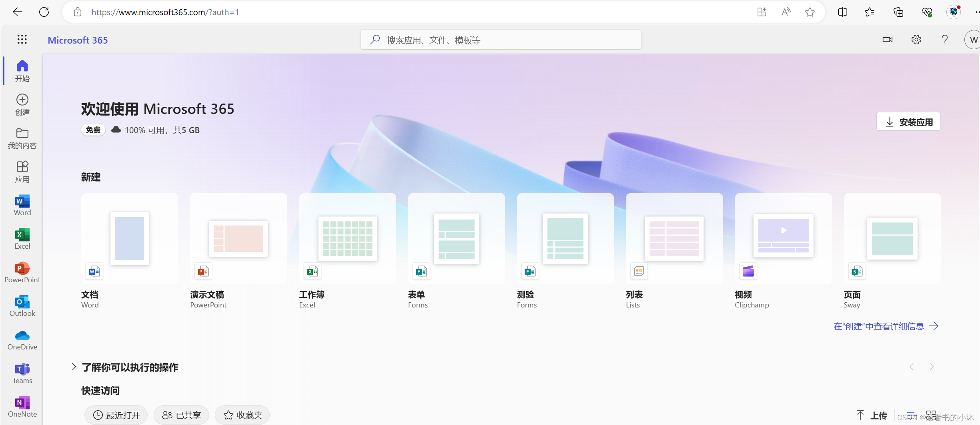Go back with browser back arrow
The image size is (980, 425).
[x=18, y=12]
